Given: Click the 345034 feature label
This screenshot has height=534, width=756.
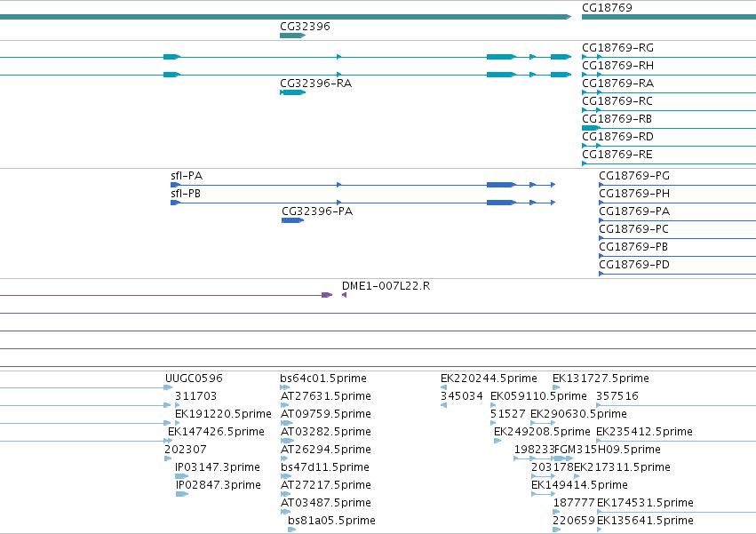Looking at the screenshot, I should click(462, 396).
